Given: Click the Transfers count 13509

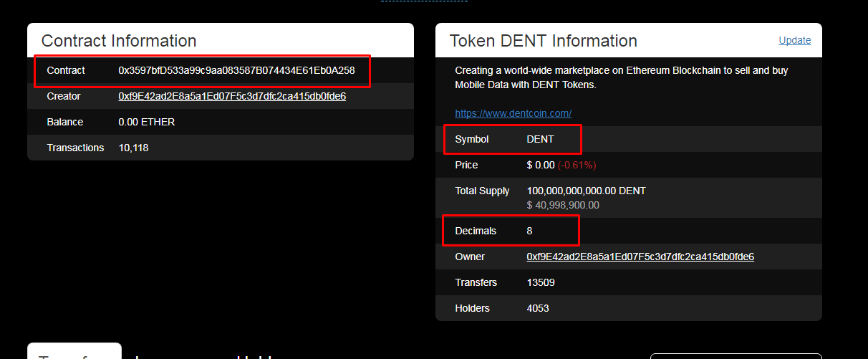Looking at the screenshot, I should pyautogui.click(x=541, y=282).
